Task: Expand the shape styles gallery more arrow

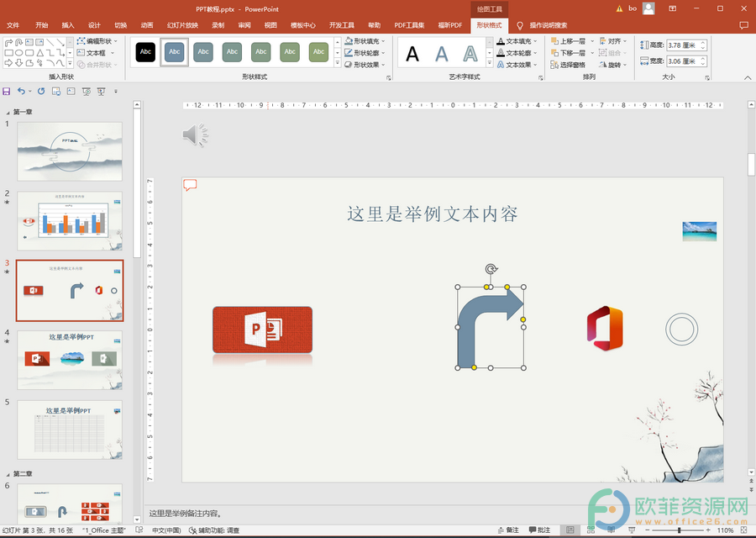Action: click(x=338, y=63)
